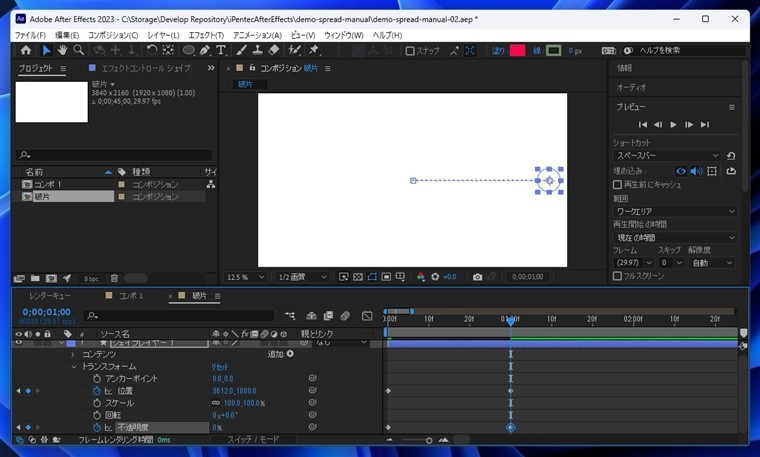
Task: Open the 1/2画質 resolution dropdown
Action: [x=301, y=277]
